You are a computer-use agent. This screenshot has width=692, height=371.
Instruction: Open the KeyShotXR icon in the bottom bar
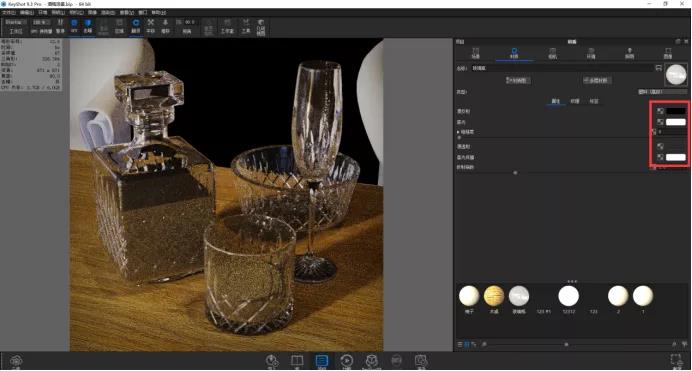(x=372, y=361)
